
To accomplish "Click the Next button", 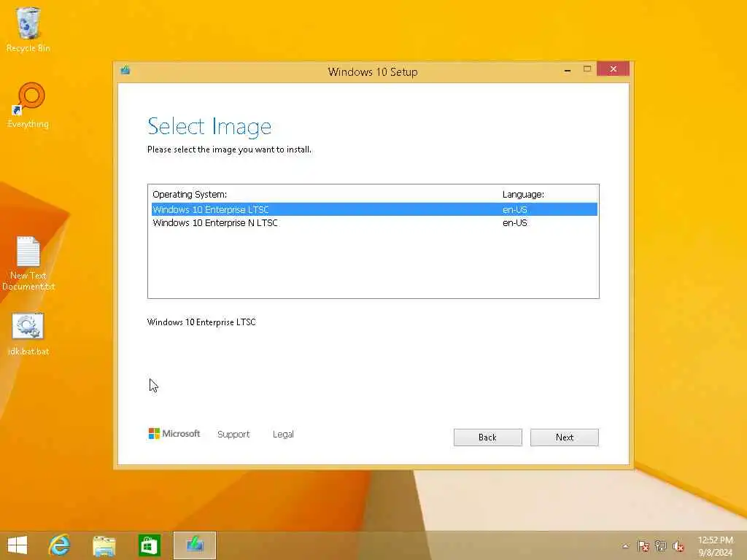I will coord(565,437).
